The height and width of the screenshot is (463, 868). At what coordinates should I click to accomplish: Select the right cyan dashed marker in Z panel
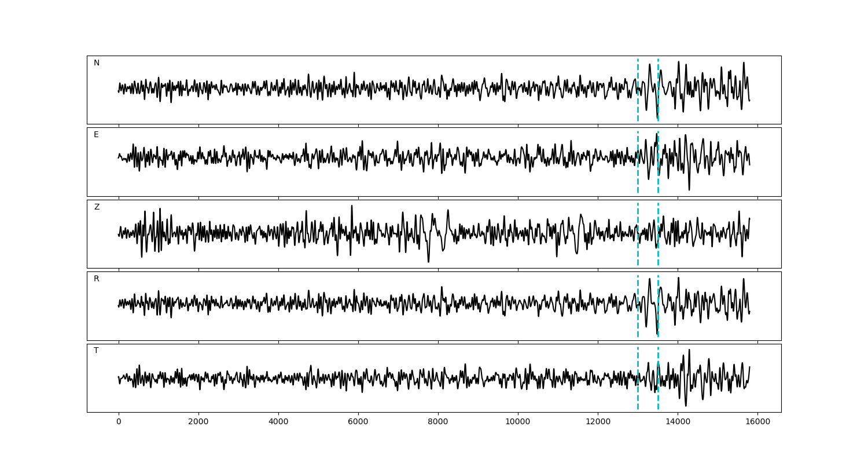pos(658,255)
